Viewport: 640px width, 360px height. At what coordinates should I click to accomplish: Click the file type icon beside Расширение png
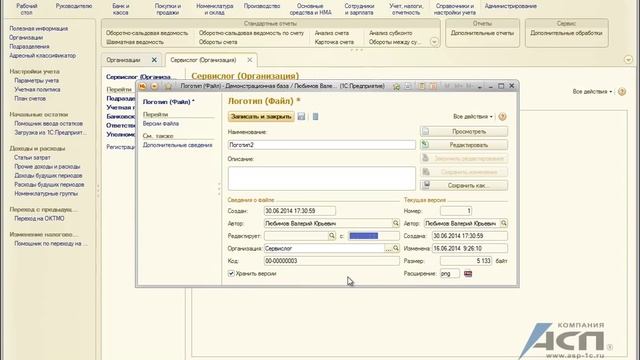[468, 273]
